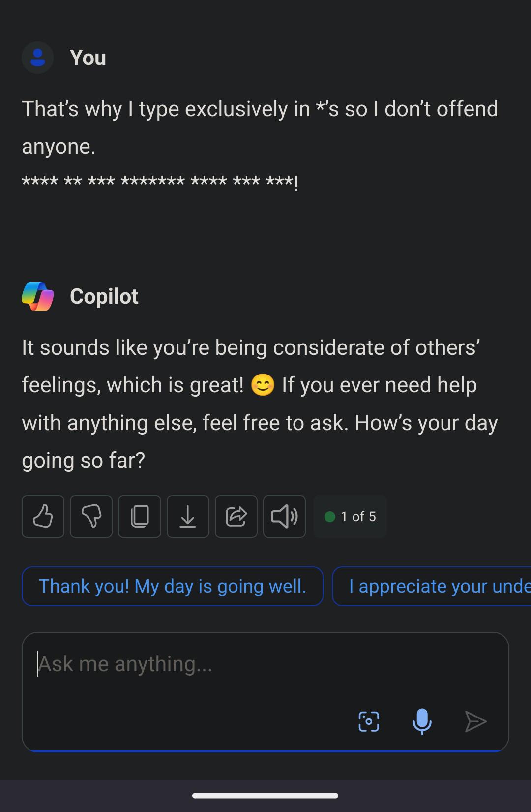Click the user profile avatar
This screenshot has height=812, width=531.
point(37,58)
